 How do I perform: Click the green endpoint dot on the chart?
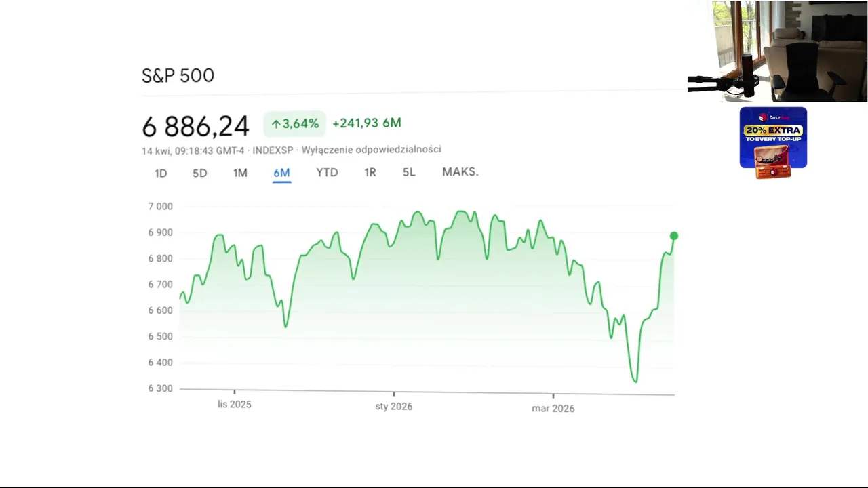point(673,236)
